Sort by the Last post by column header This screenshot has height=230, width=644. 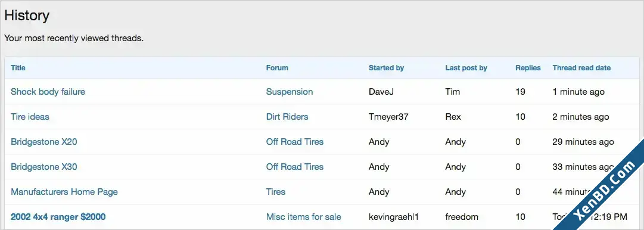pyautogui.click(x=466, y=68)
